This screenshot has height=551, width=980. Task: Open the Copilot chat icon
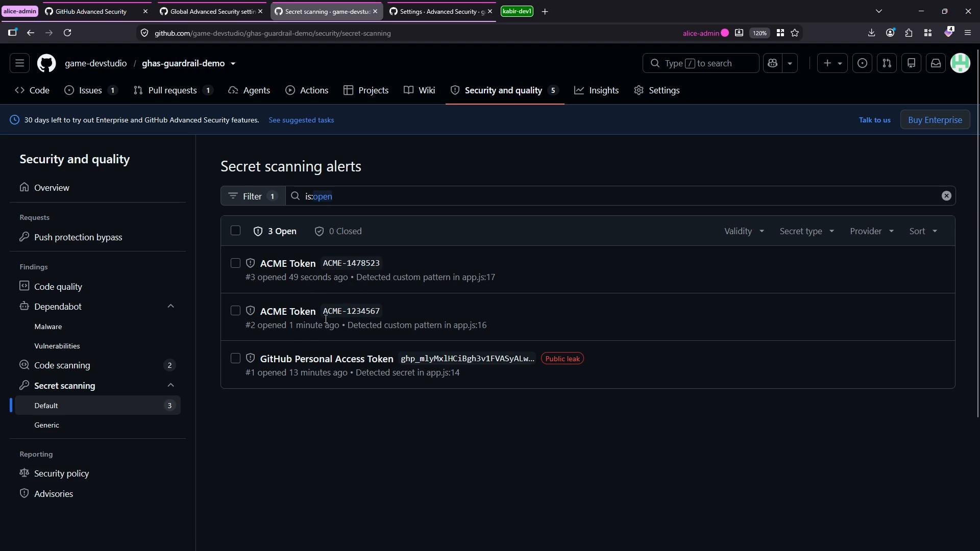point(773,63)
